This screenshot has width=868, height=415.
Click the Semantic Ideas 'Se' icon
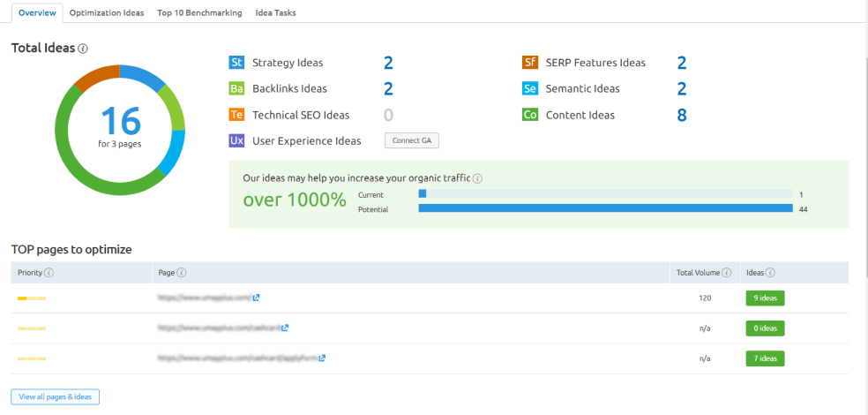coord(529,88)
